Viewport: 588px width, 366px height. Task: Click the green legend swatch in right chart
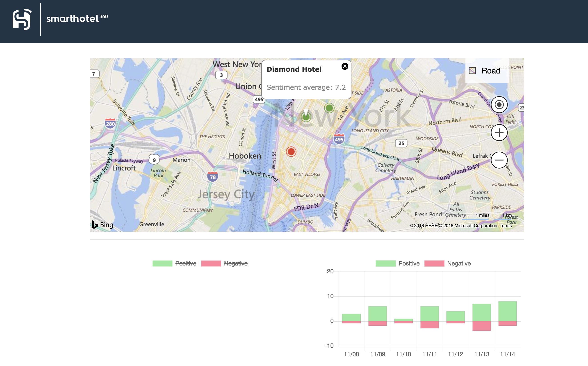[x=385, y=263]
